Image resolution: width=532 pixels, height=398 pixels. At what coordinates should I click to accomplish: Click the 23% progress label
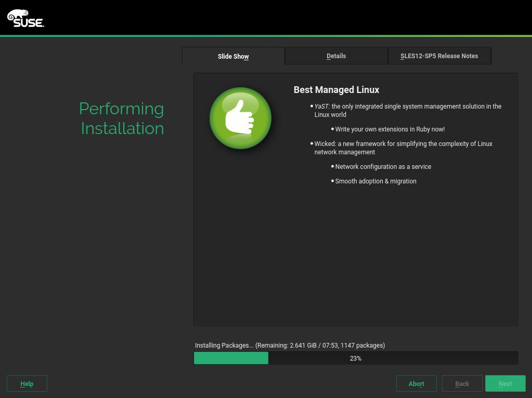355,358
